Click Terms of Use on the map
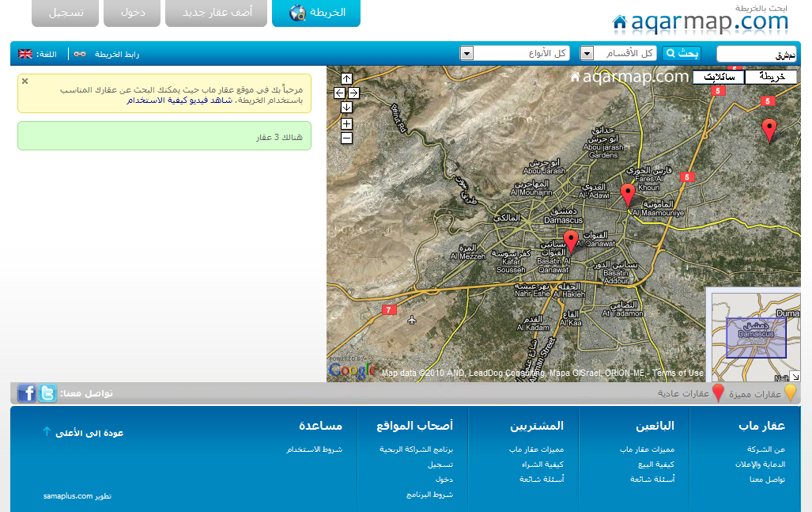Viewport: 812px width, 512px height. tap(678, 373)
